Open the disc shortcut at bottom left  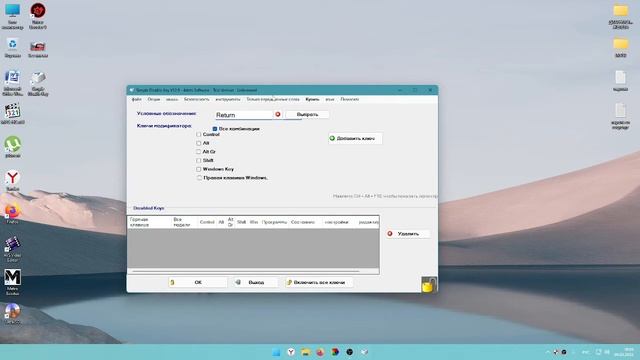coord(12,313)
